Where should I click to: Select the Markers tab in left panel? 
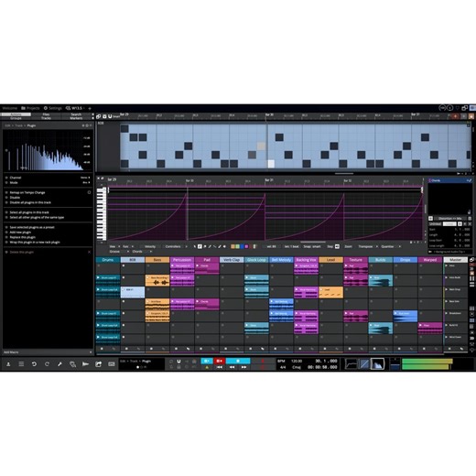coord(76,118)
